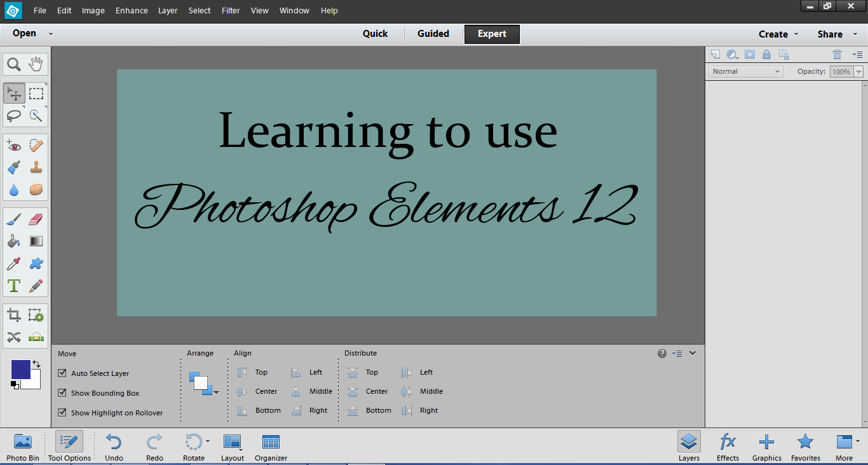
Task: Open Tool Options help icon
Action: click(x=662, y=354)
